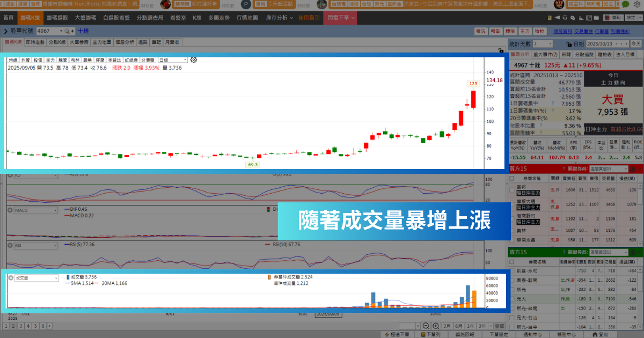Click the chart date input field
This screenshot has width=644, height=338.
coord(407,326)
